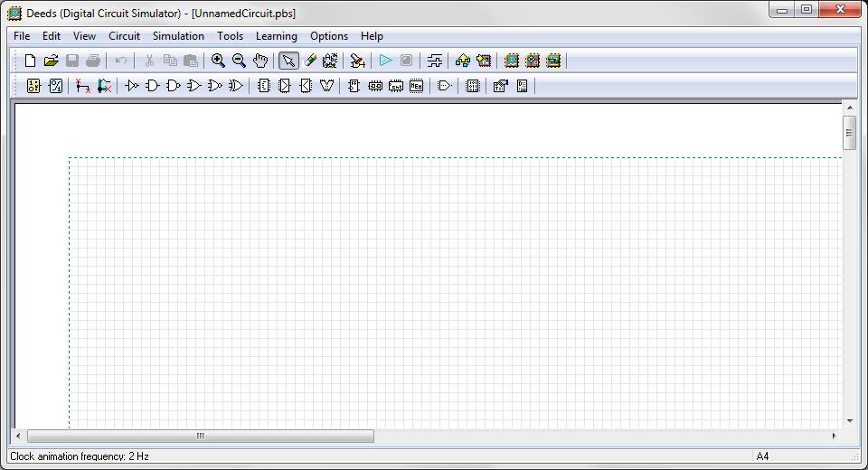
Task: Open the Help menu
Action: point(372,36)
